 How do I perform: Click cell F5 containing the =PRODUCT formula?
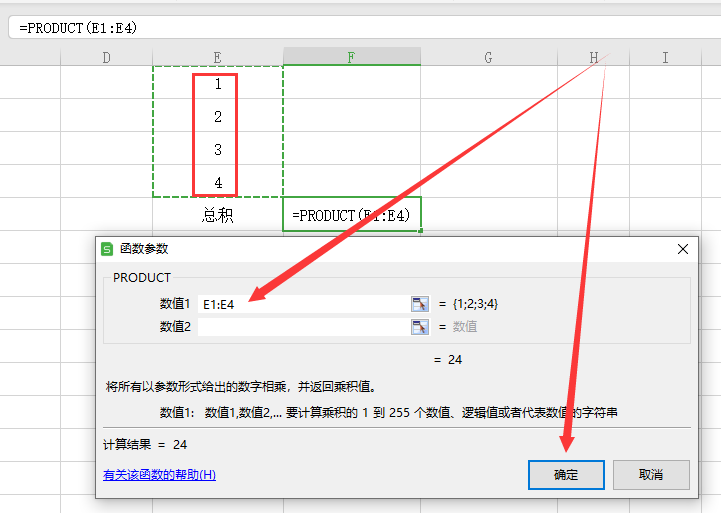point(352,215)
